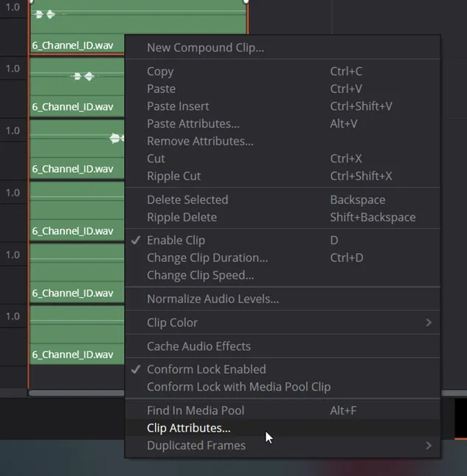Choose Ripple Delete menu entry
This screenshot has width=467, height=476.
pos(283,218)
